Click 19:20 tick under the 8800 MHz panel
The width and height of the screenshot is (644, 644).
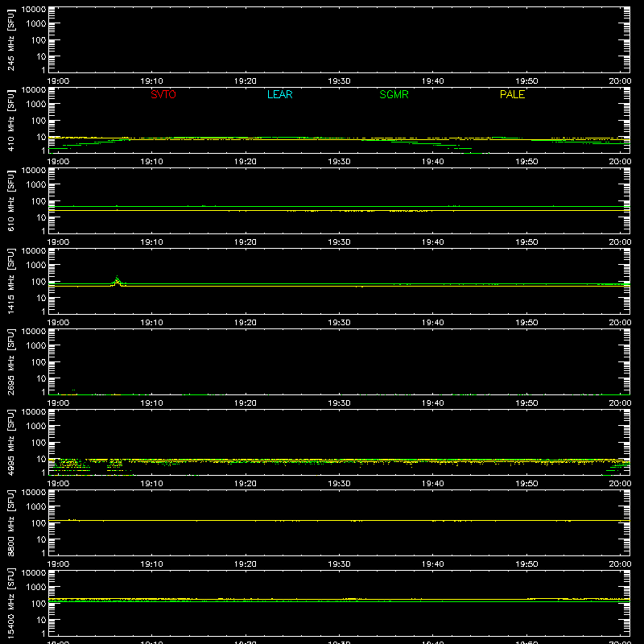click(246, 564)
